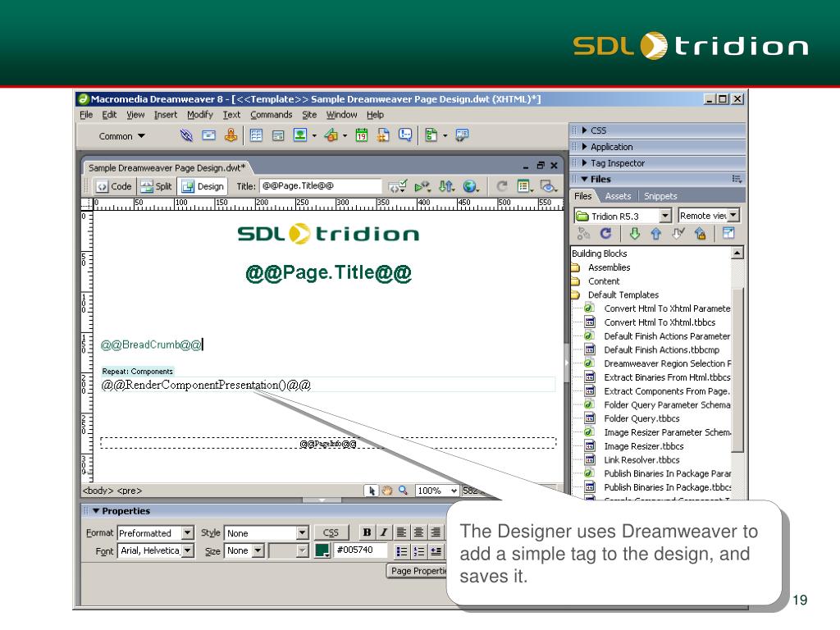Click the Check Out files icon
This screenshot has width=840, height=630.
[678, 234]
